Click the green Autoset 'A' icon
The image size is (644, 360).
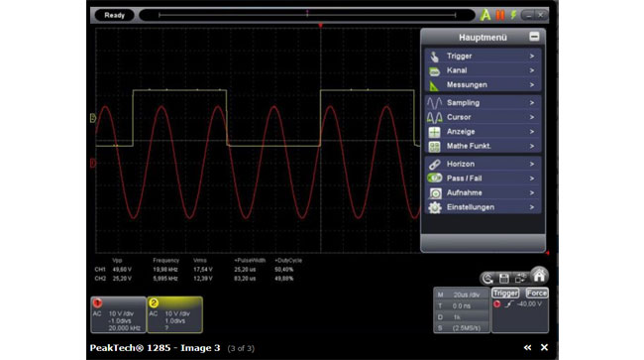(x=485, y=15)
